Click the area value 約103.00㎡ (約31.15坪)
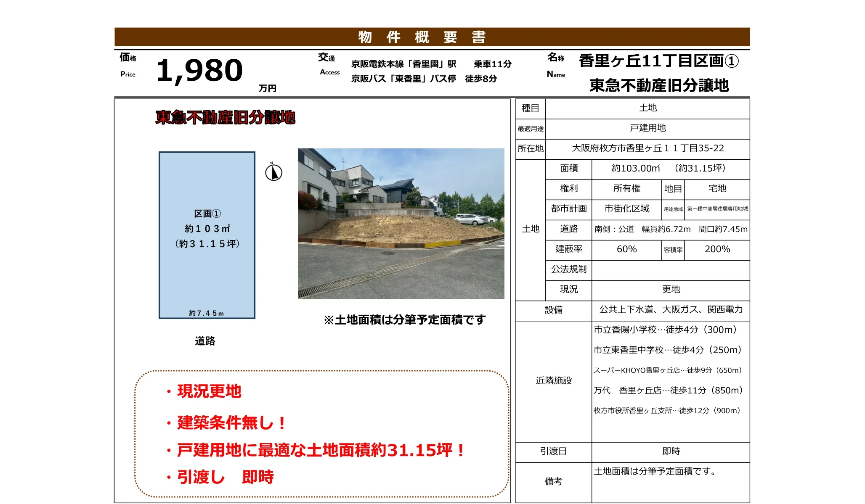865x504 pixels. click(x=669, y=168)
